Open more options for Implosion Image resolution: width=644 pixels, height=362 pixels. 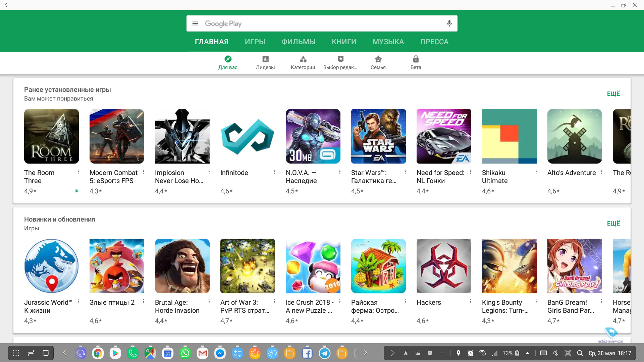click(x=209, y=172)
